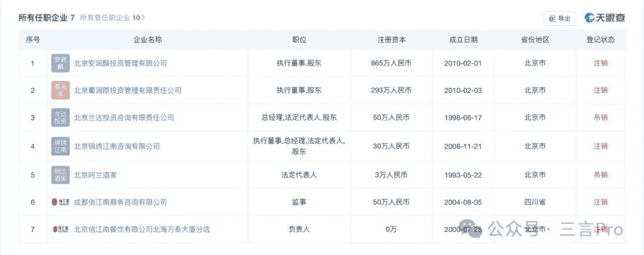Click the 北京安润麟投资管理有限公司 logo icon
The image size is (644, 255).
point(60,63)
